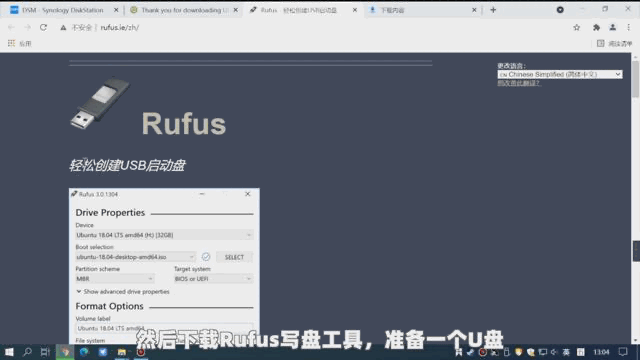Screen dimensions: 640x360
Task: Open the Extensions puzzle-piece menu
Action: pyautogui.click(x=596, y=27)
